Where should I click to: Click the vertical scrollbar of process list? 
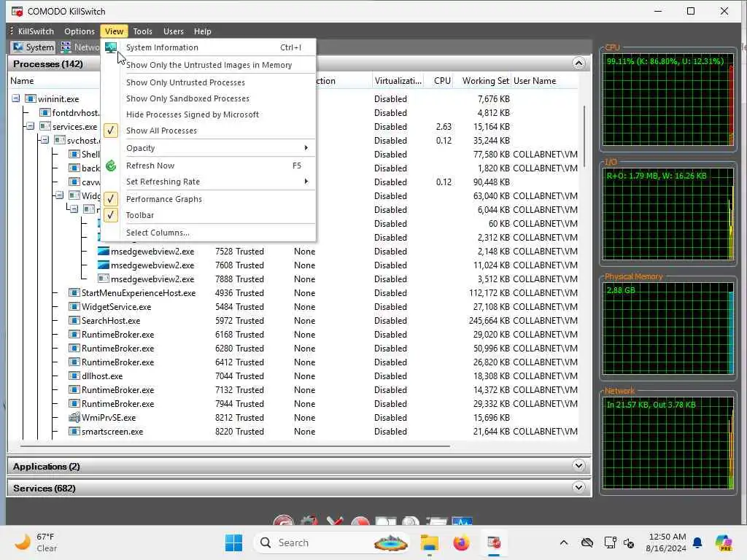click(x=584, y=136)
